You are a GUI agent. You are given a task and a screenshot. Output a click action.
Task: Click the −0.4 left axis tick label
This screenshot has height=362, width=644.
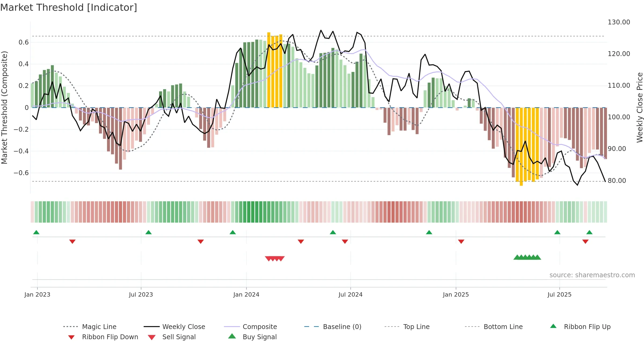21,151
